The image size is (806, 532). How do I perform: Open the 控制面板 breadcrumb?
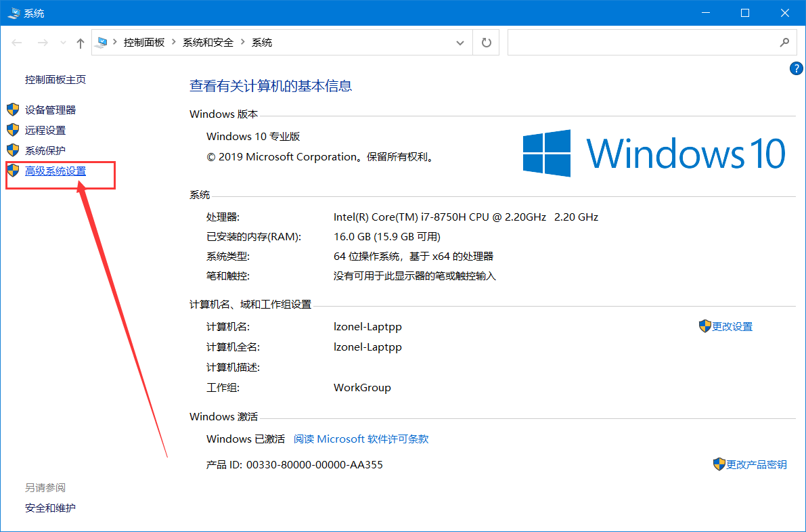pos(144,43)
